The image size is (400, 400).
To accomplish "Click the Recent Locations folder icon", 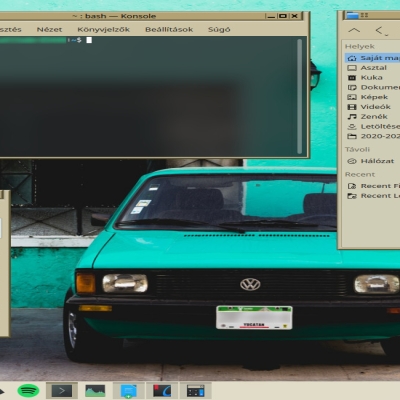I will 352,196.
